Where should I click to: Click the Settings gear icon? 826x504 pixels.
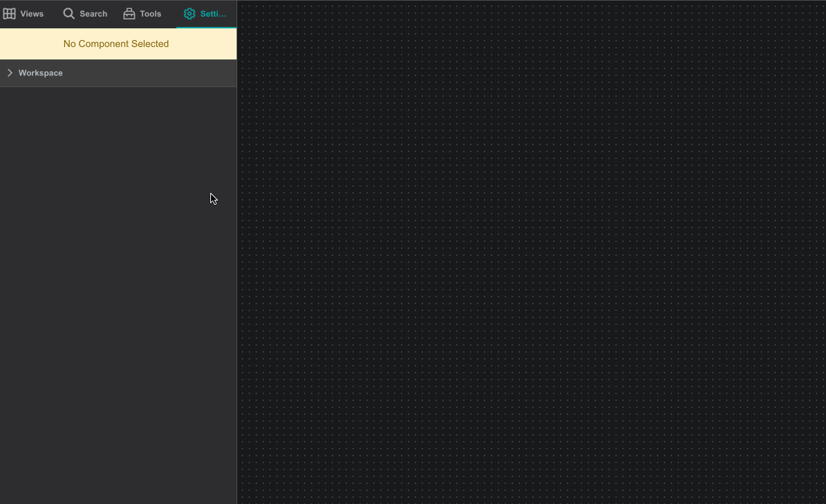(x=190, y=14)
